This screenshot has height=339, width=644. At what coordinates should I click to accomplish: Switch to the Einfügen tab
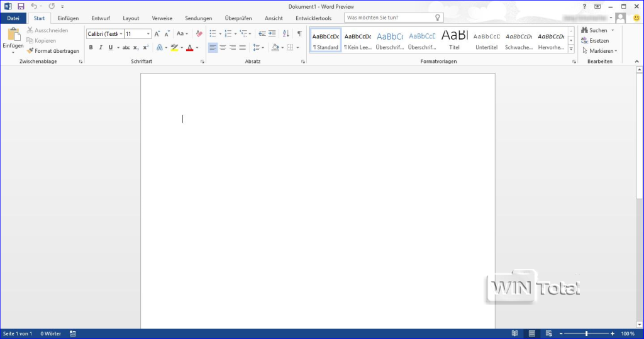click(x=68, y=18)
